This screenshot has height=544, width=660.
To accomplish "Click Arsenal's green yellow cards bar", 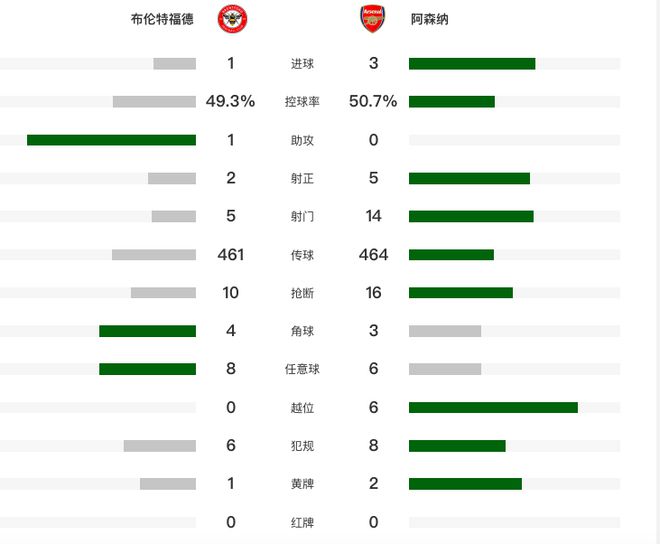I will coord(465,484).
